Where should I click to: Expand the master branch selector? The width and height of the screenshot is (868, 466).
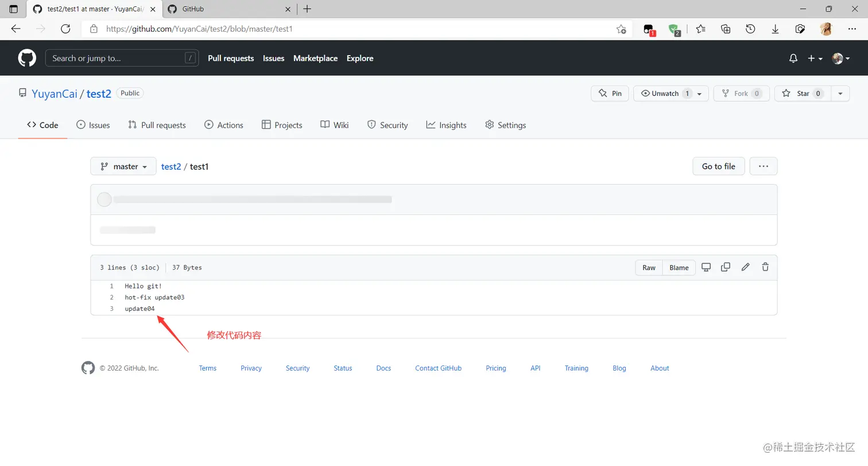pos(123,166)
